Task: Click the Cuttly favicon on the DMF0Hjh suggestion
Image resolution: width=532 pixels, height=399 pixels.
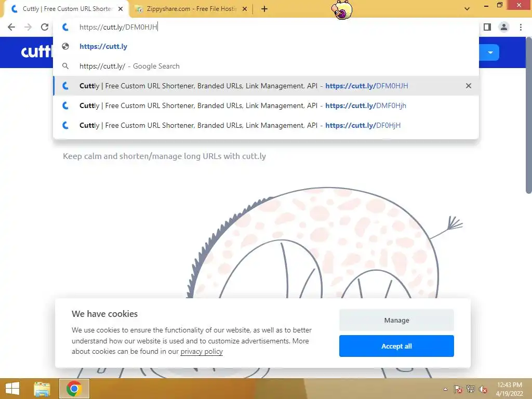Action: [65, 105]
